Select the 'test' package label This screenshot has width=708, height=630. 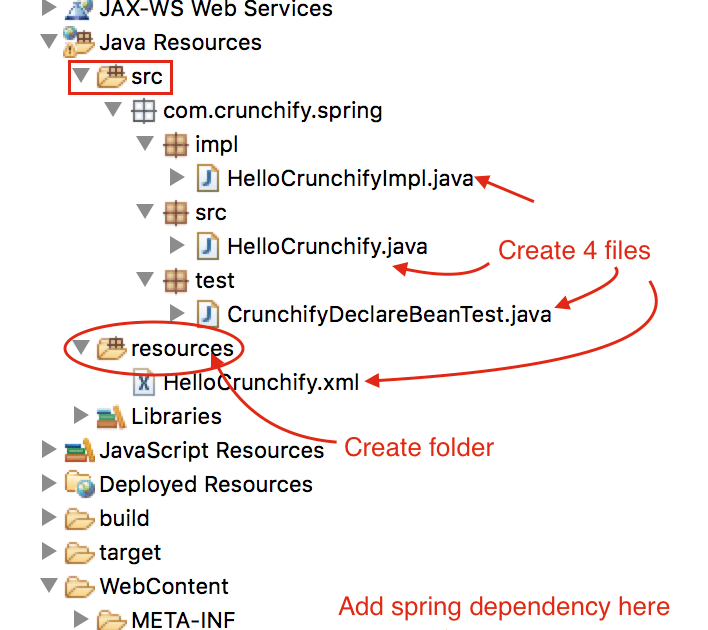215,281
